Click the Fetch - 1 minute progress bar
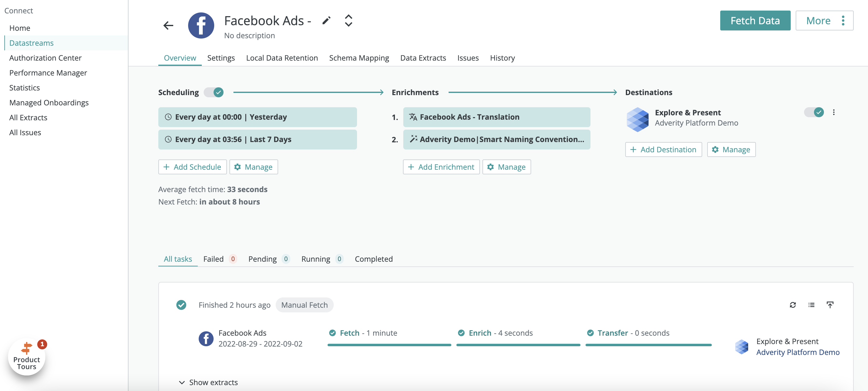Image resolution: width=868 pixels, height=391 pixels. pos(389,345)
